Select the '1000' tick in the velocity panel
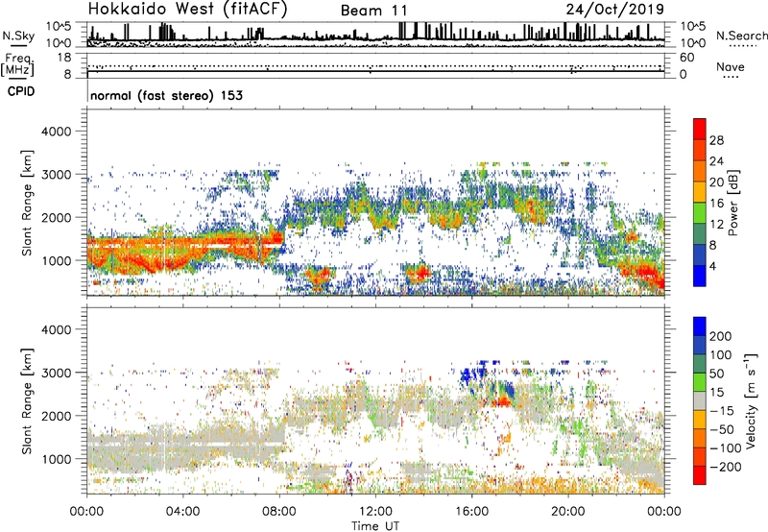 [x=56, y=459]
